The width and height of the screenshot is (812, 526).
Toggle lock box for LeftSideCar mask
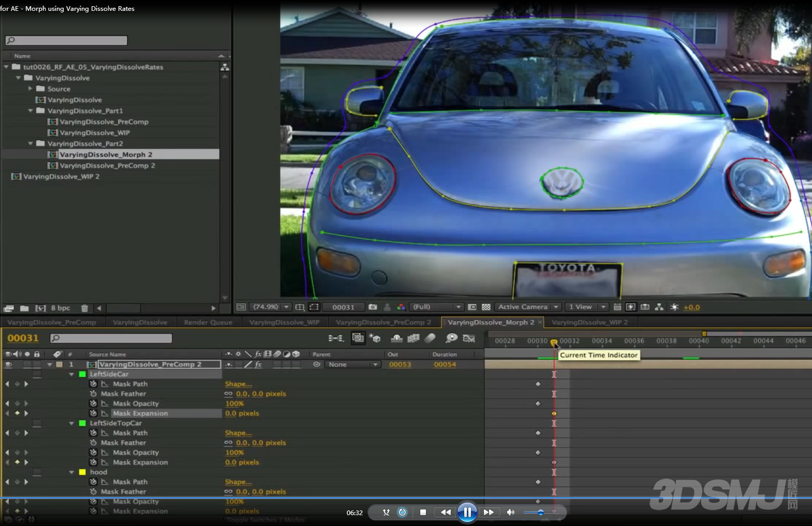(37, 374)
